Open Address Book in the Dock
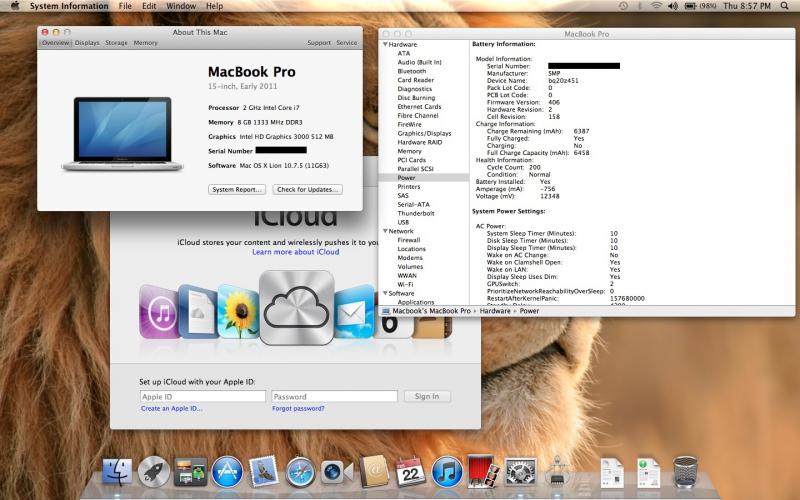The height and width of the screenshot is (500, 800). (374, 471)
